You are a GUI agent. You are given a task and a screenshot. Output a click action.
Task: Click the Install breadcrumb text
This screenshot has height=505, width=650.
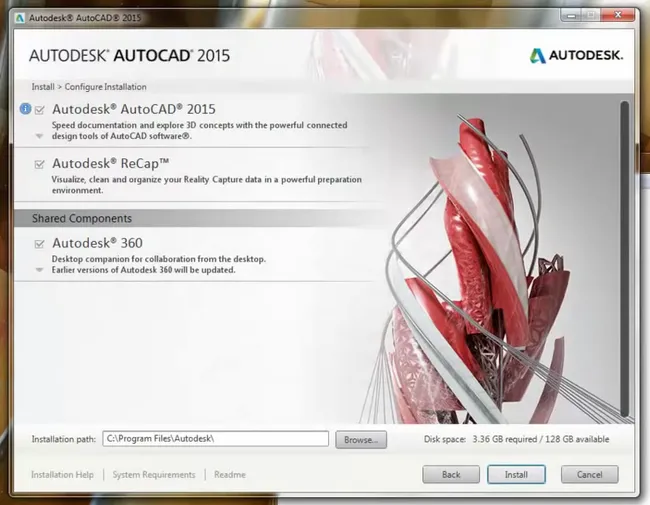43,87
